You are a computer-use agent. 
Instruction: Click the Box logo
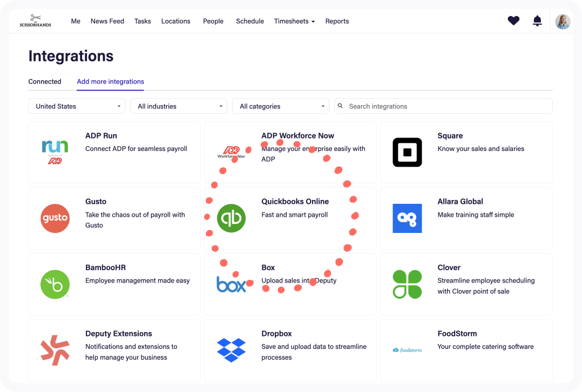[231, 284]
